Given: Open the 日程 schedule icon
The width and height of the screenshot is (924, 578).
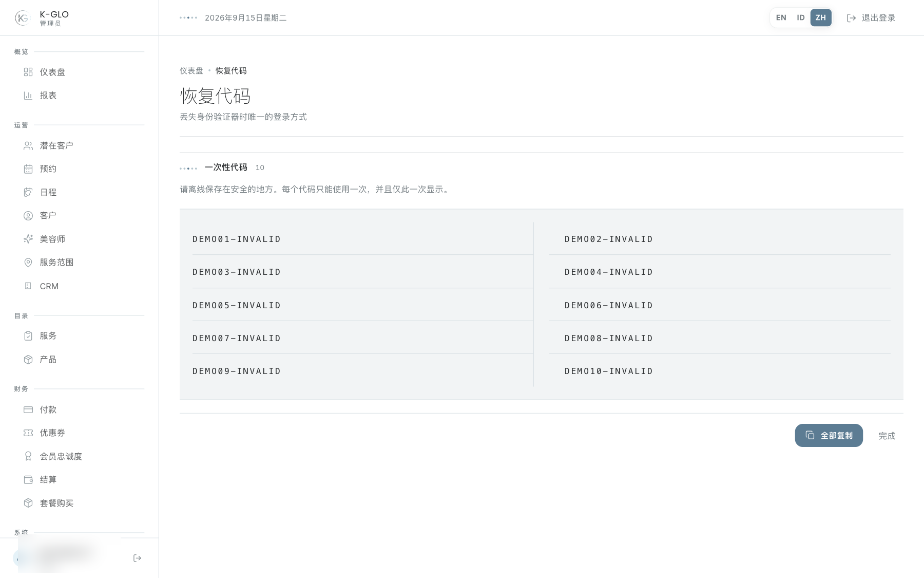Looking at the screenshot, I should [x=28, y=192].
